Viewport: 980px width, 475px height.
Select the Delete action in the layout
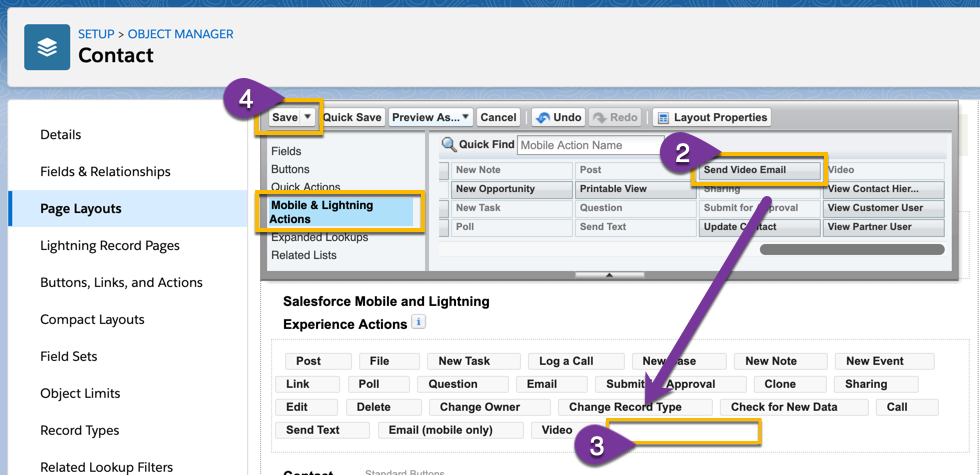coord(382,408)
